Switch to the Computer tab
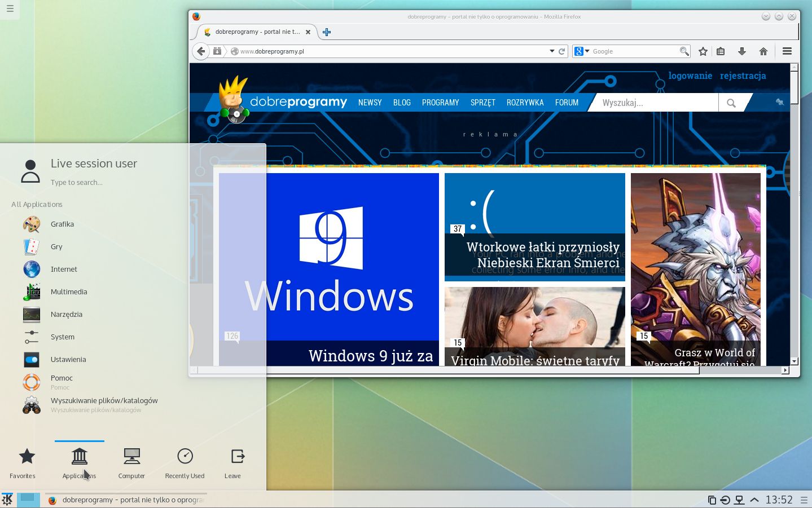This screenshot has height=508, width=812. click(131, 463)
